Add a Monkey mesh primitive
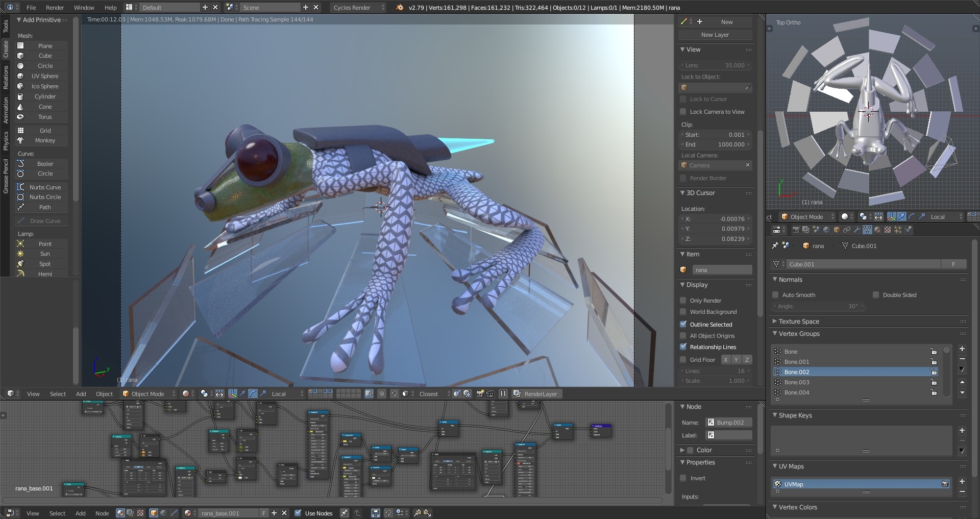 (x=41, y=140)
